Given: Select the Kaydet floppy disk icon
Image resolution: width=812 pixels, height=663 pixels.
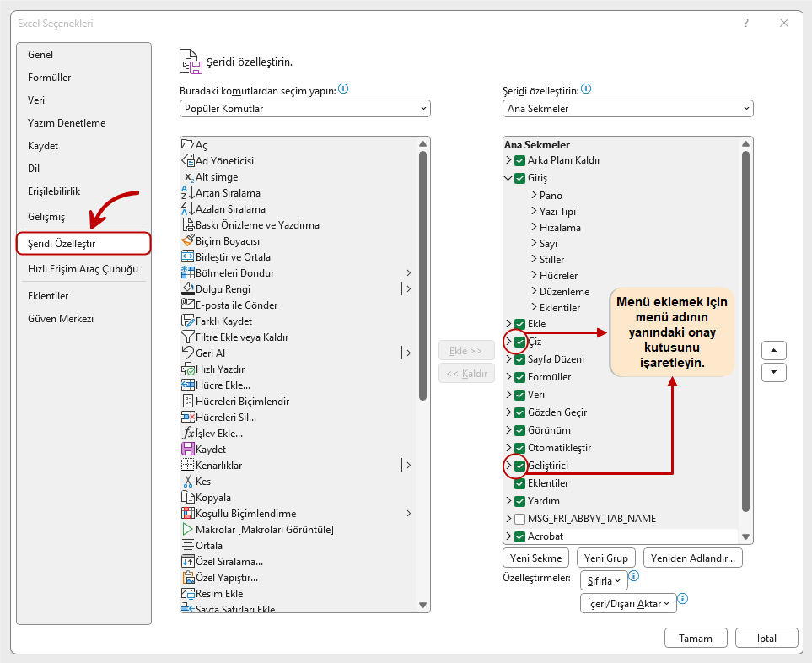Looking at the screenshot, I should pos(187,450).
